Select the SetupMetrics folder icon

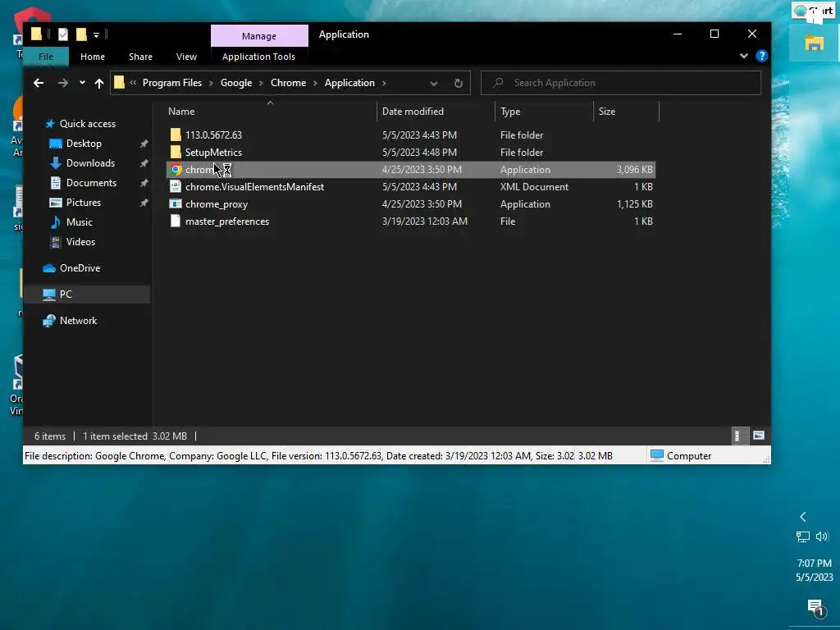176,152
